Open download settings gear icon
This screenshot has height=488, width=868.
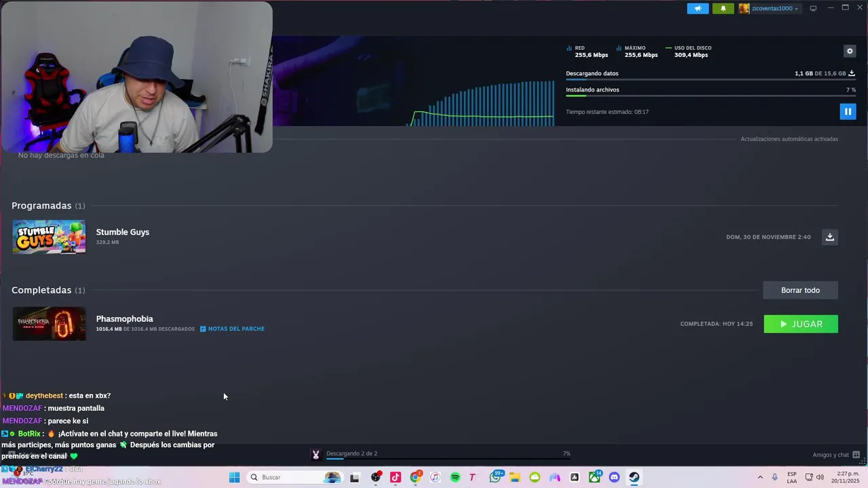850,51
